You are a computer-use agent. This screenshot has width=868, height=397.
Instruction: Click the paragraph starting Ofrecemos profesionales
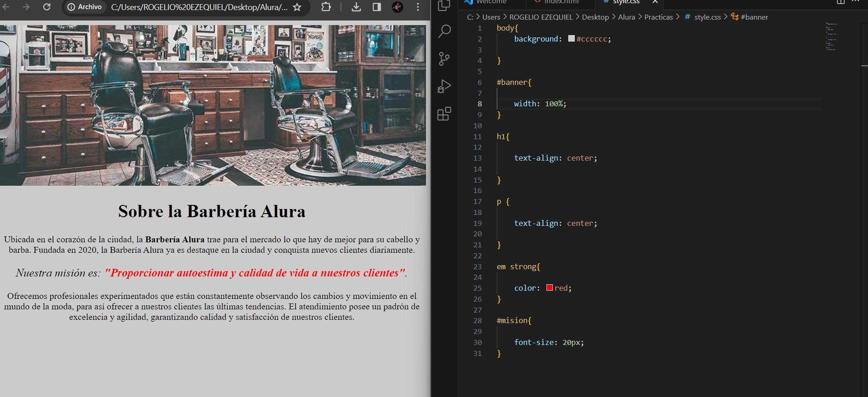[x=212, y=307]
